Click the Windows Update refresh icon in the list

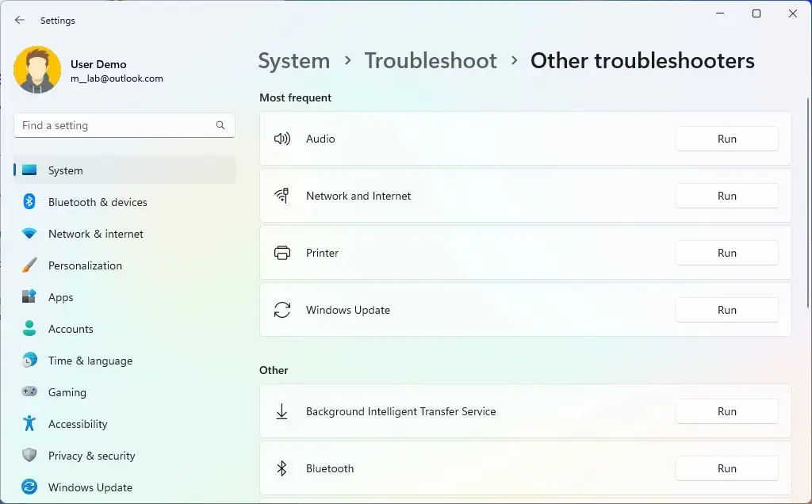[282, 310]
